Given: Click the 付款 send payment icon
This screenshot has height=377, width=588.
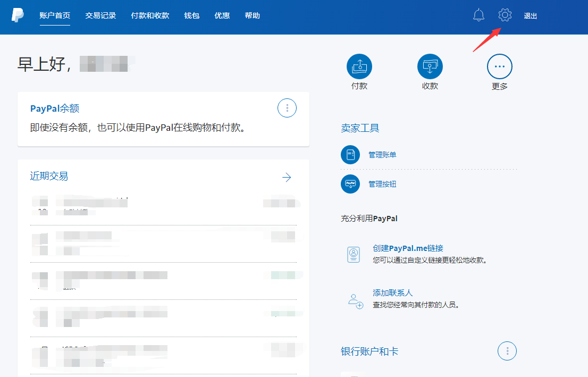Looking at the screenshot, I should pyautogui.click(x=359, y=66).
